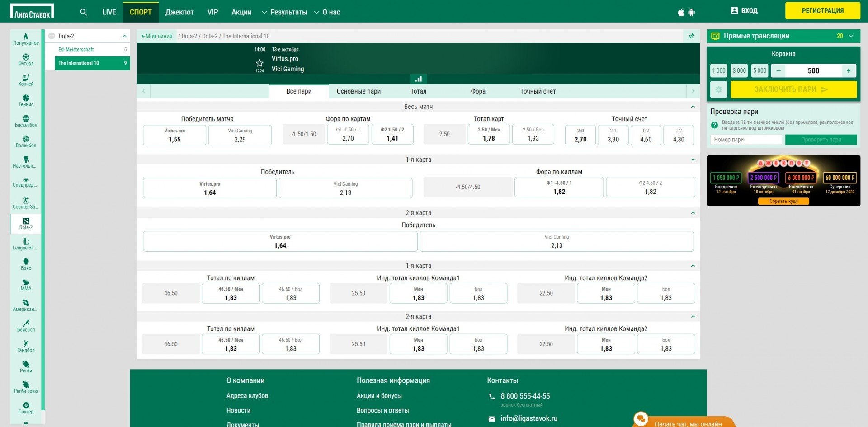Viewport: 868px width, 427px height.
Task: Go back via Моя линия link
Action: (157, 36)
